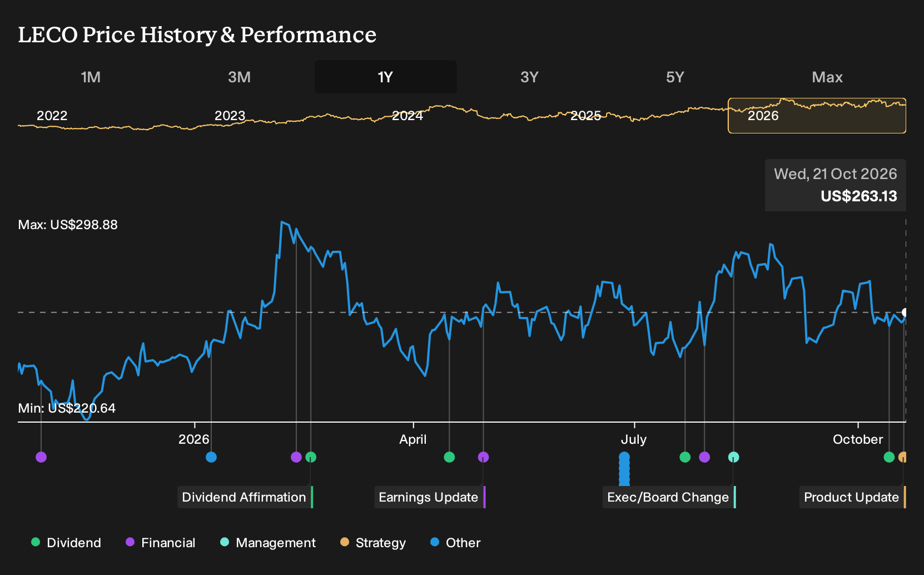
Task: Toggle the Other legend filter
Action: coord(455,543)
